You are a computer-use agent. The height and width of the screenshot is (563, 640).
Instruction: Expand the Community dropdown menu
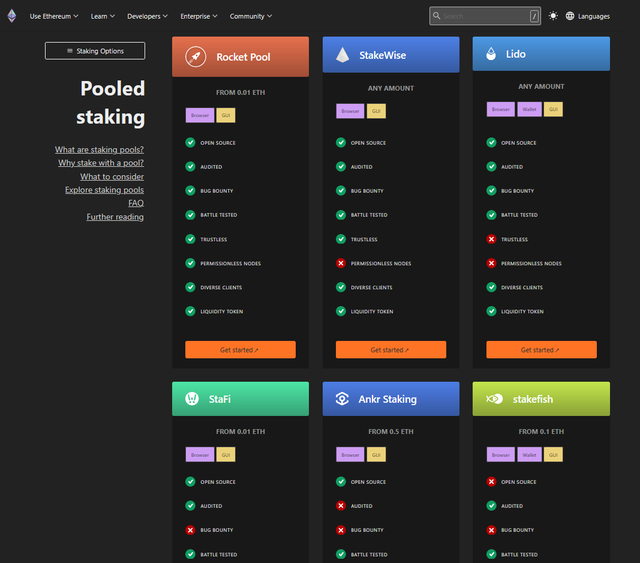coord(251,17)
